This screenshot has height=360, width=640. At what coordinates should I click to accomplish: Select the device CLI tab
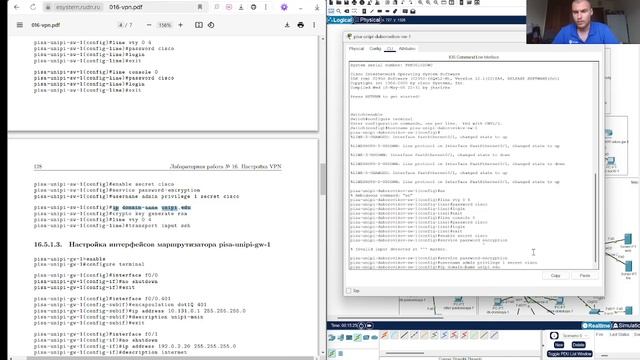tap(390, 49)
